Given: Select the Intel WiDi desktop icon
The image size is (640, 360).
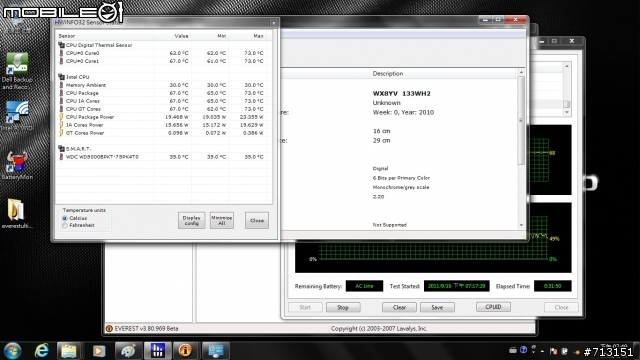Looking at the screenshot, I should pyautogui.click(x=17, y=116).
